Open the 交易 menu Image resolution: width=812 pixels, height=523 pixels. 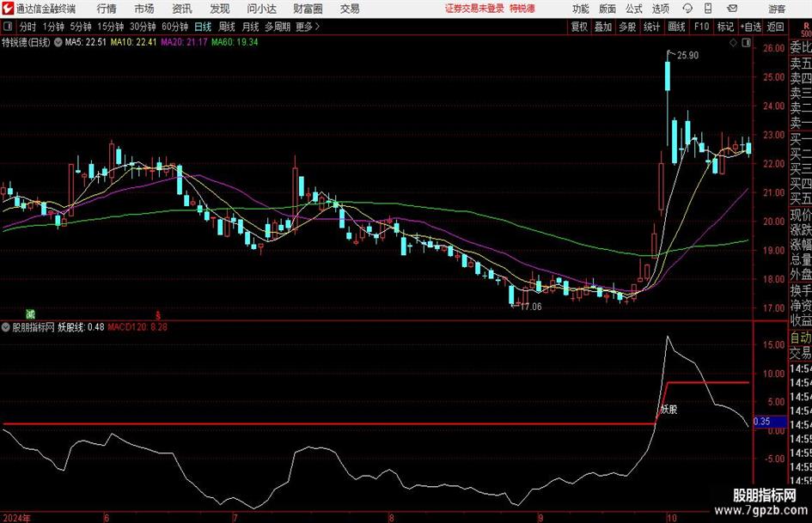(350, 9)
